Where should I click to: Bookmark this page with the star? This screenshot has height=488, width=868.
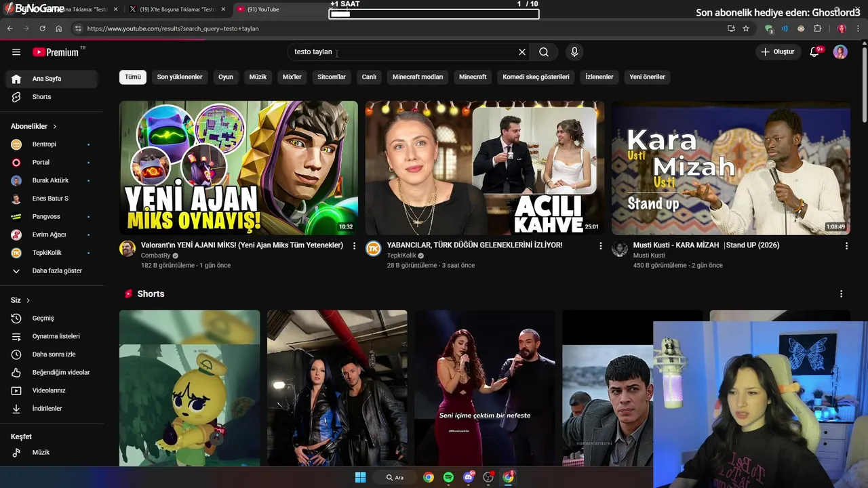pyautogui.click(x=746, y=28)
